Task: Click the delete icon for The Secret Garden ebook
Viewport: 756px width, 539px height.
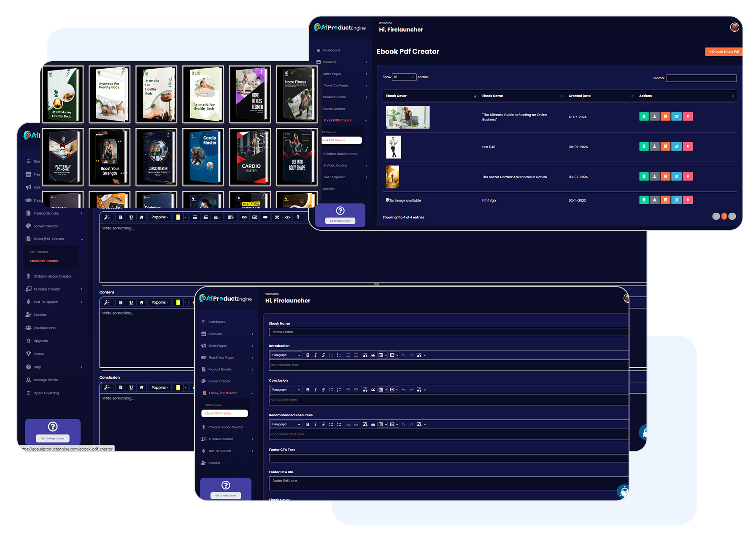Action: point(688,176)
